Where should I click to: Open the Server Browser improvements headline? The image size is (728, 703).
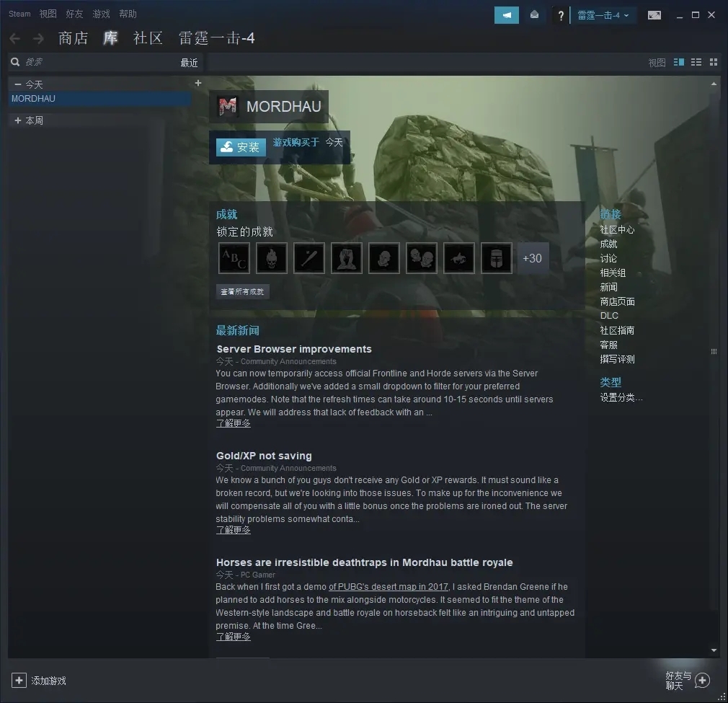[x=294, y=349]
